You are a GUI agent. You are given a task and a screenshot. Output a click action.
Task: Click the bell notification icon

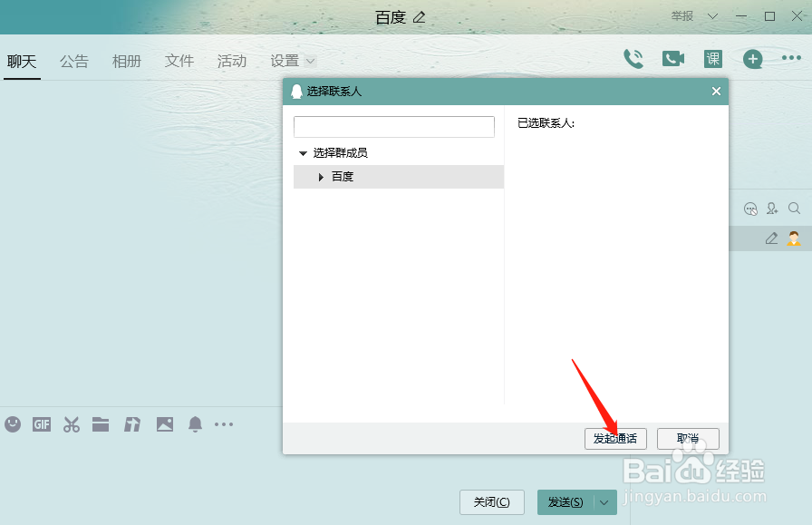point(195,424)
